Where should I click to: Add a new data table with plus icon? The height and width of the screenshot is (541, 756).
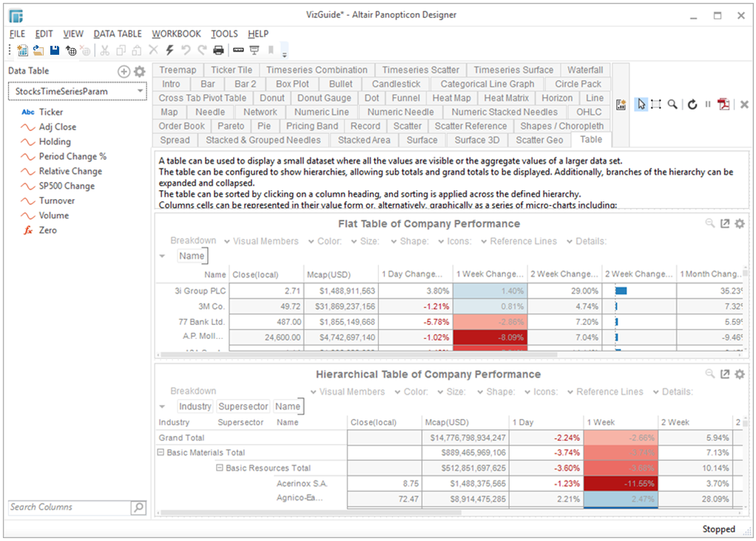124,71
